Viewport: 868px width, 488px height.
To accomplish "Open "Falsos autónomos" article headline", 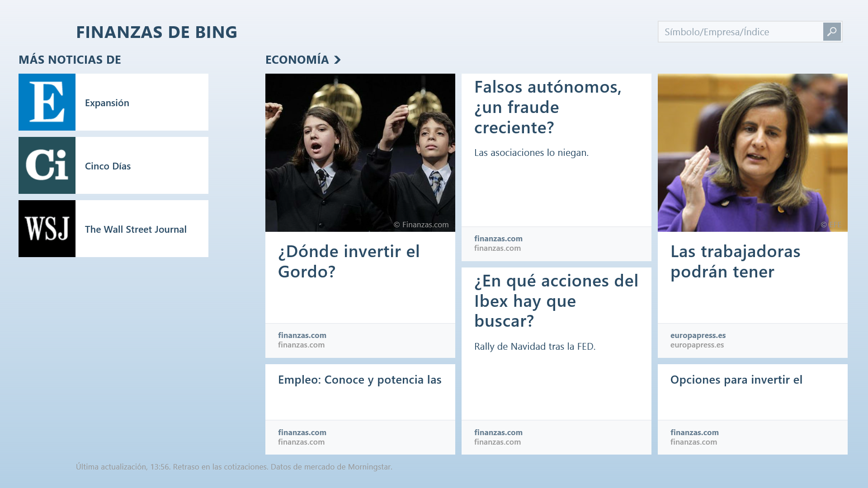I will 547,107.
